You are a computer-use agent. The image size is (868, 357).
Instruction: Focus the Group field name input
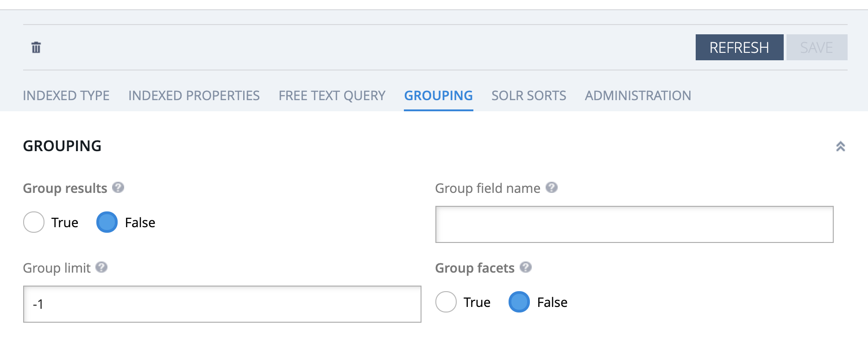[634, 224]
